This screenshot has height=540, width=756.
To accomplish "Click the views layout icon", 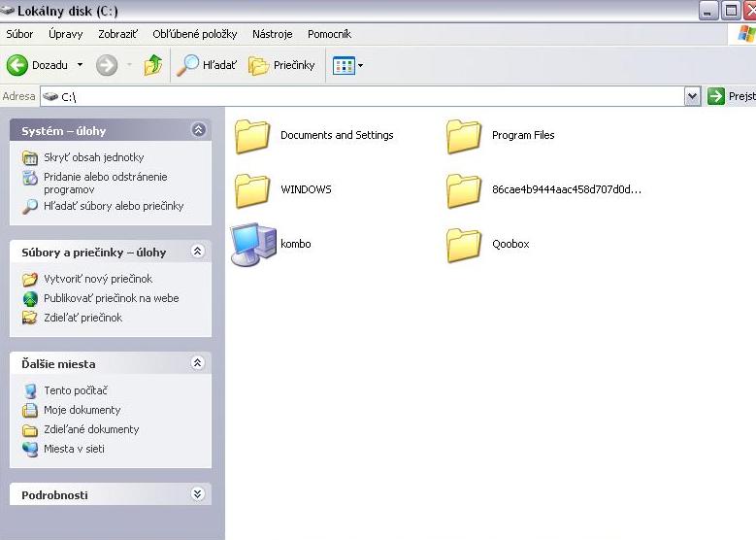I will click(x=344, y=66).
